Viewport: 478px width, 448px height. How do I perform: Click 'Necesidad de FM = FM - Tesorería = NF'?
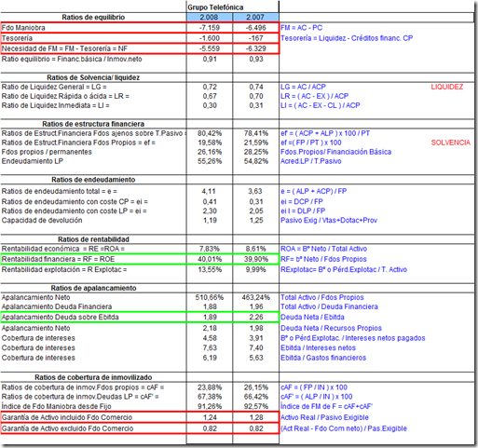pos(64,48)
